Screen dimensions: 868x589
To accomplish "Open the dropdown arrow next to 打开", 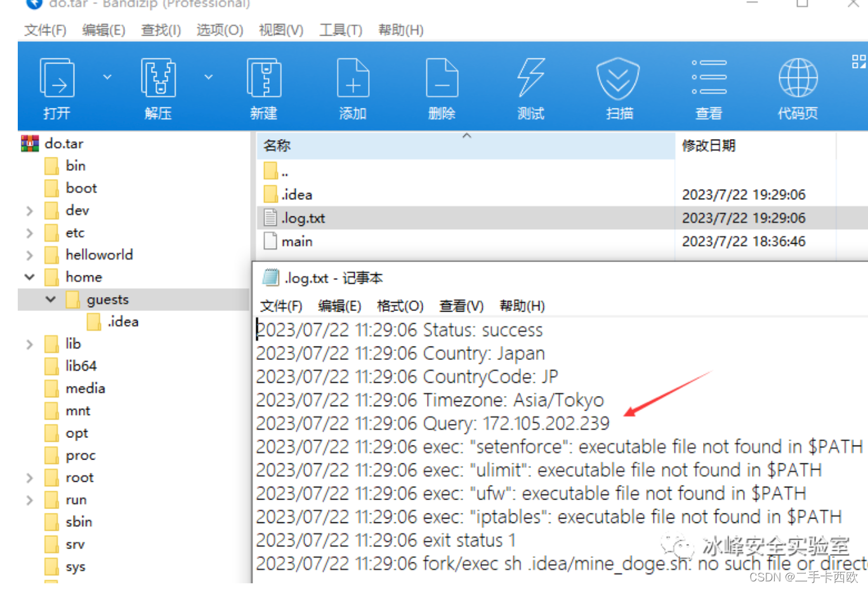I will click(107, 77).
